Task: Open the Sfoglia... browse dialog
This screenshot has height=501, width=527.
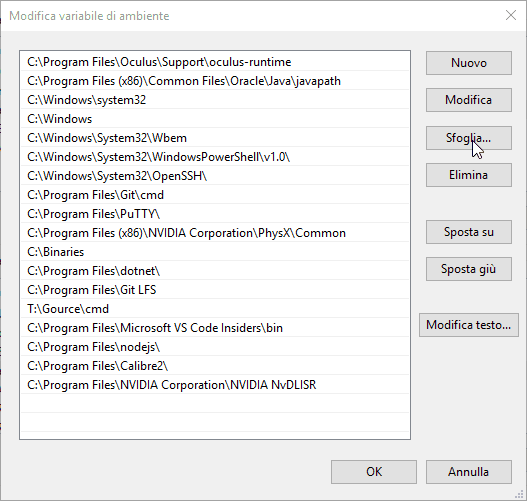Action: [469, 138]
